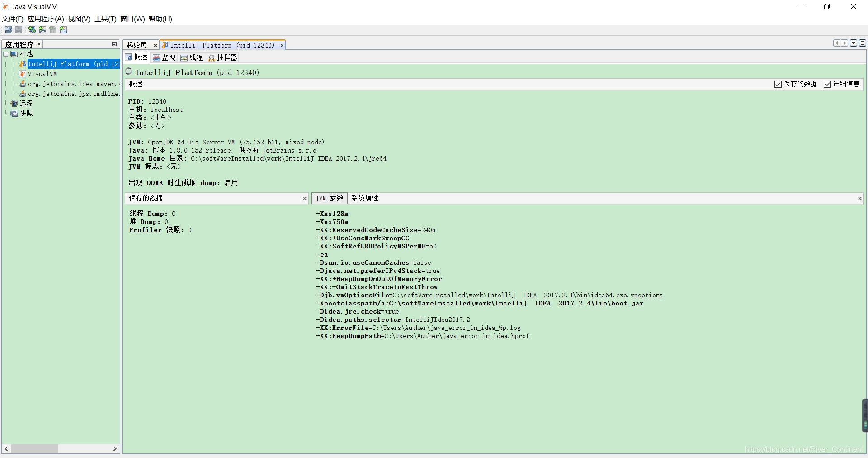868x458 pixels.
Task: Close the 保存的数据 section
Action: (305, 198)
